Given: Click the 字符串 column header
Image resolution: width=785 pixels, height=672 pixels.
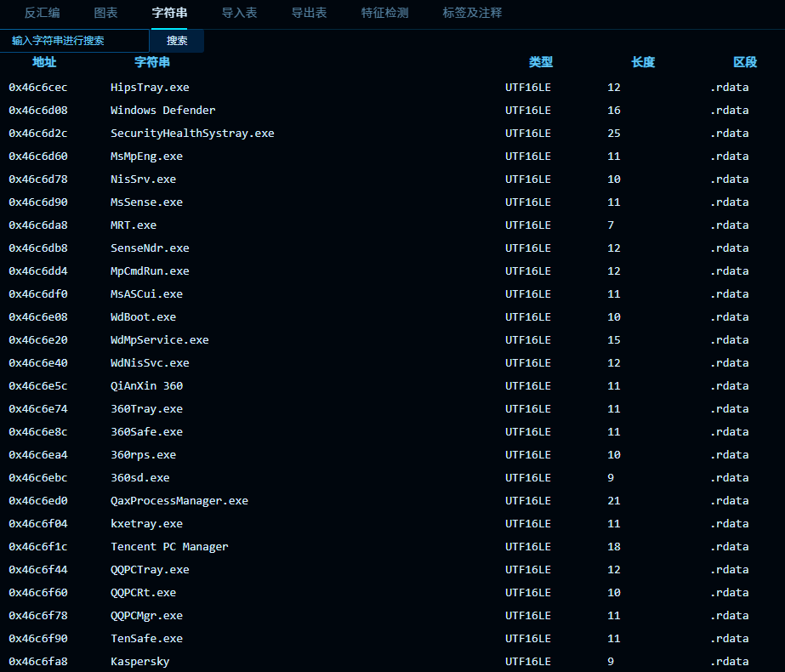Looking at the screenshot, I should point(152,62).
